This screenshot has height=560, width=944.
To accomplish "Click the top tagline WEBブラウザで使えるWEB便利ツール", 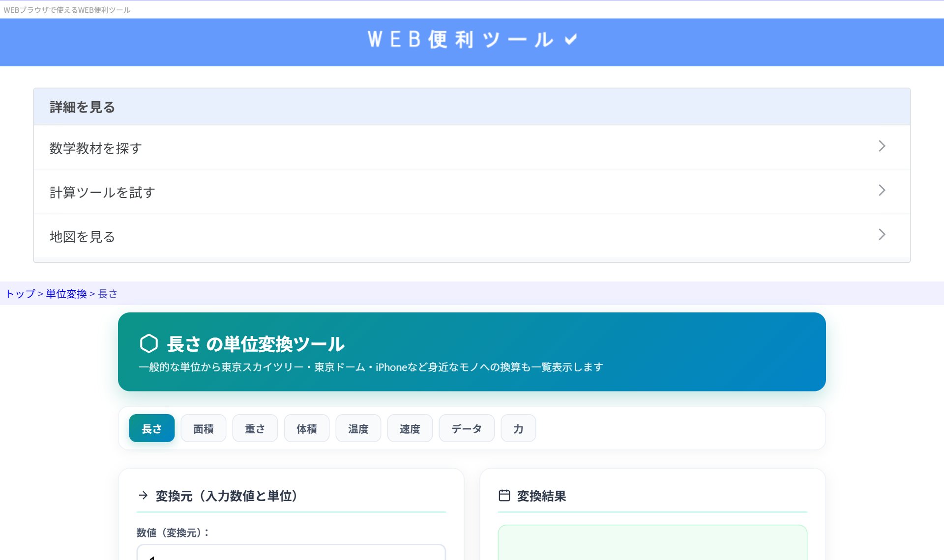I will 67,10.
